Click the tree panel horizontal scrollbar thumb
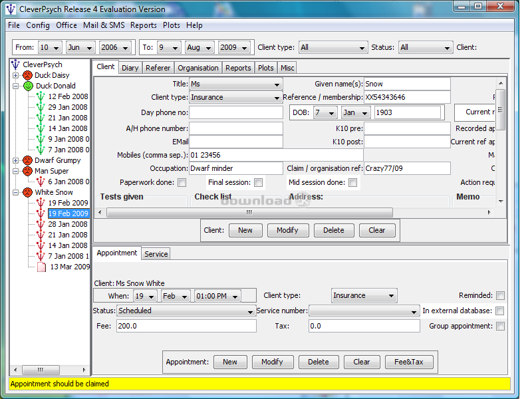This screenshot has width=532, height=399. click(41, 370)
